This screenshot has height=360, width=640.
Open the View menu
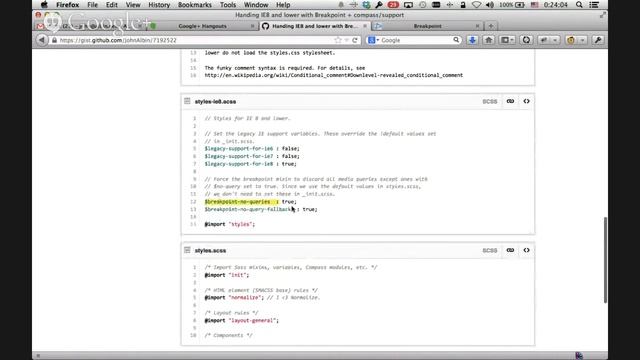click(133, 5)
